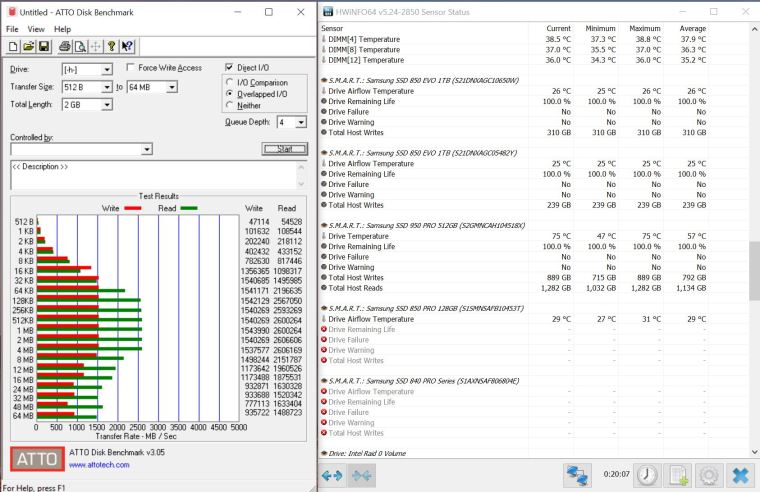The image size is (760, 492).
Task: Save benchmark results with floppy disk icon
Action: (x=44, y=47)
